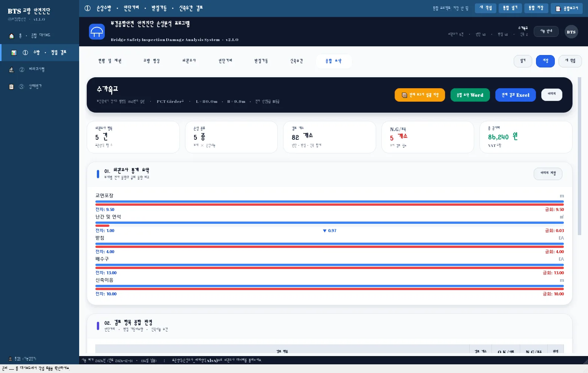Click the 통합 열기 button
Screen dimensions: 588x373
pyautogui.click(x=510, y=8)
